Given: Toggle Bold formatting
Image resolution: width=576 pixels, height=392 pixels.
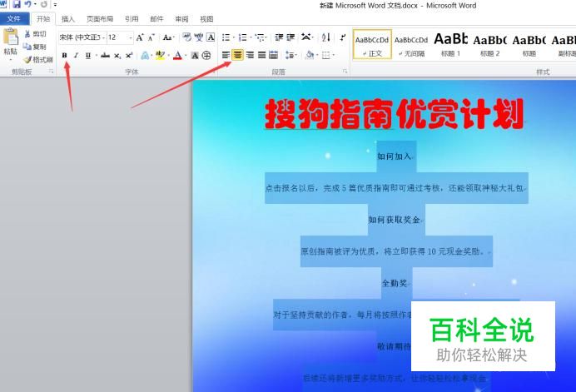Looking at the screenshot, I should pos(64,56).
